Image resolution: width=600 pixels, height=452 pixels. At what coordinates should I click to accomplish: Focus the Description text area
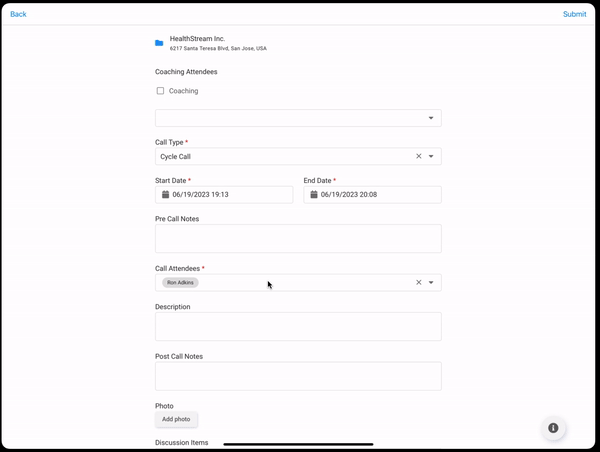[x=298, y=326]
